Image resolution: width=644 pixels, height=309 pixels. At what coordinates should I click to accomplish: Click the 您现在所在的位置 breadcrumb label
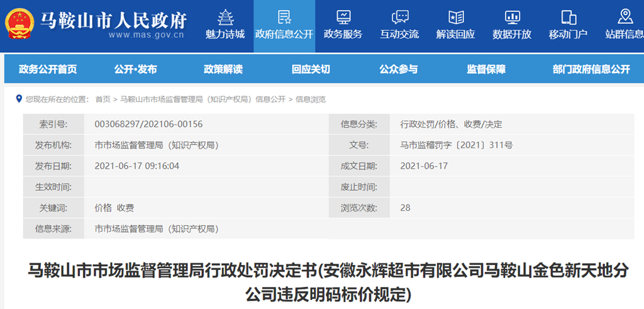[x=57, y=99]
